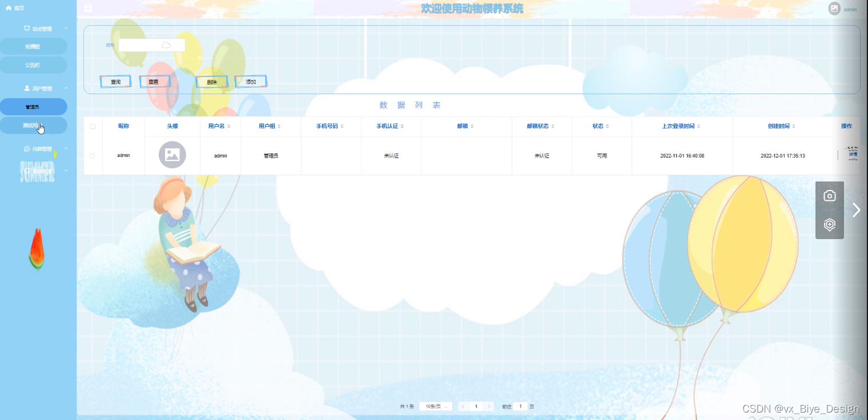Click the 共 1 条 total count text

(407, 407)
